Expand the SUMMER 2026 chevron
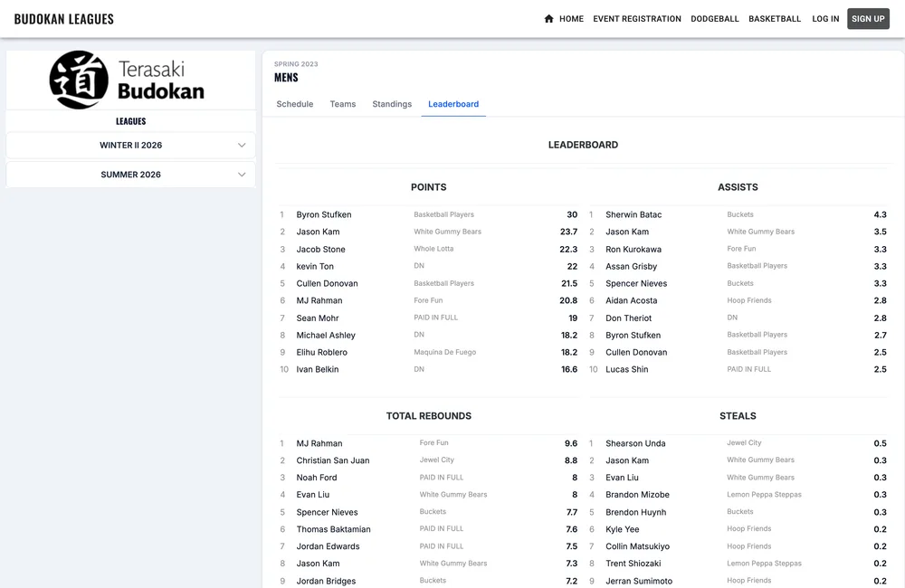This screenshot has width=905, height=588. tap(242, 175)
